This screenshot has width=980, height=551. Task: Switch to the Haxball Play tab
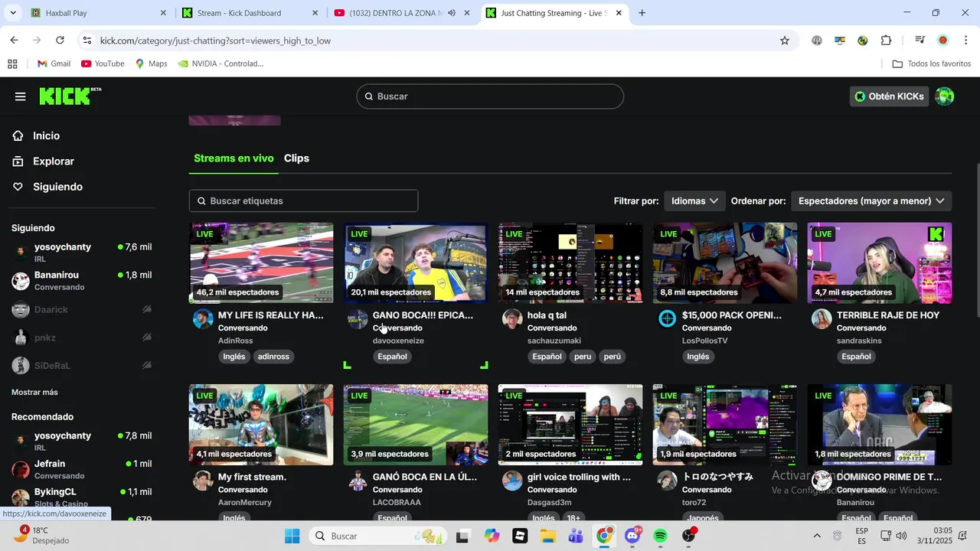tap(98, 13)
